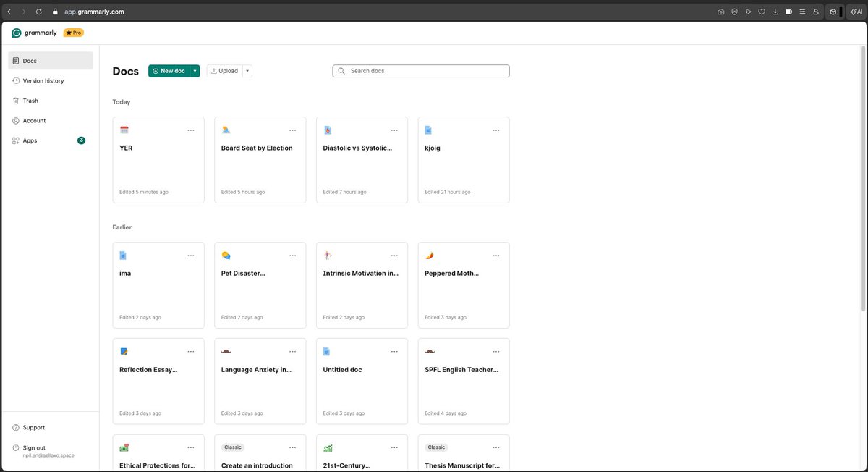Click the chili pepper icon on Peppered Moth card

pos(429,256)
